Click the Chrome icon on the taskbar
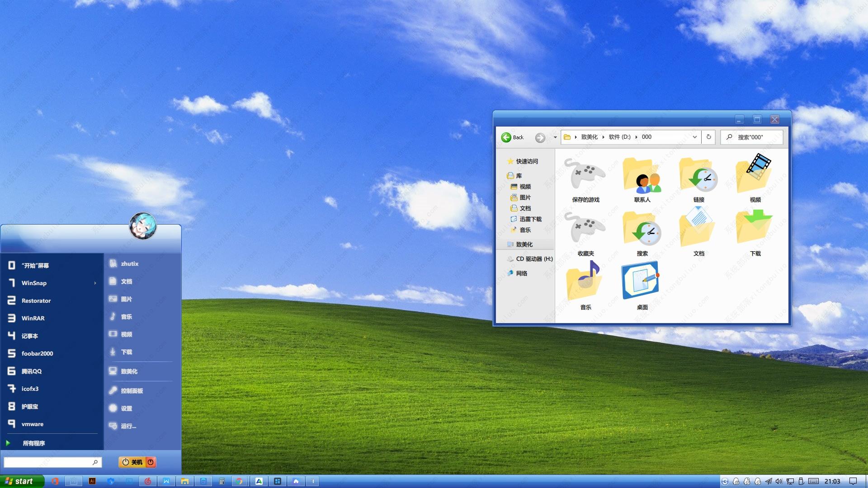Screen dimensions: 868x488 [x=239, y=481]
